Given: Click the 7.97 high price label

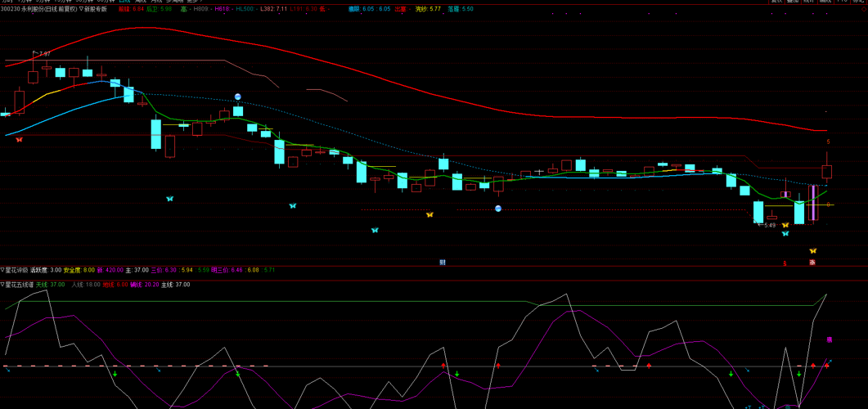Looking at the screenshot, I should coord(44,54).
